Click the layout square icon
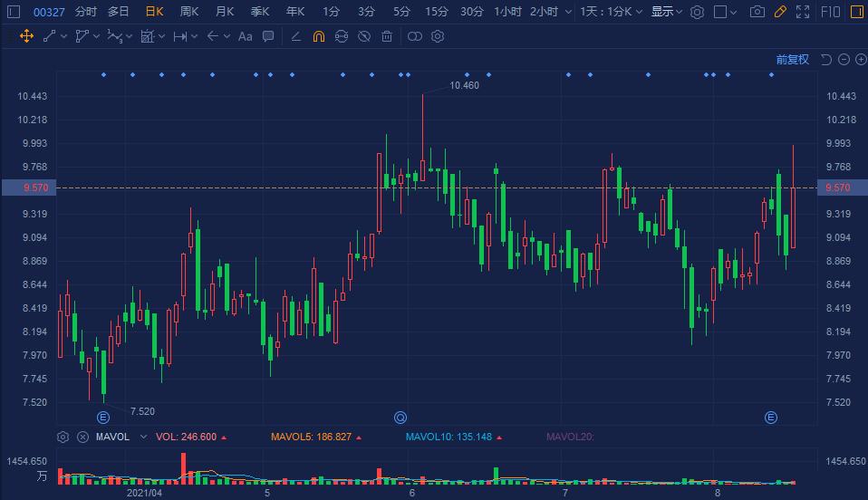Image resolution: width=868 pixels, height=500 pixels. pyautogui.click(x=720, y=12)
